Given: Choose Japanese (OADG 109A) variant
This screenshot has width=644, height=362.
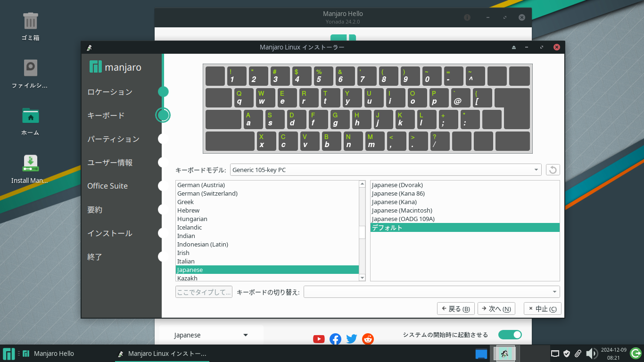Looking at the screenshot, I should [x=465, y=219].
